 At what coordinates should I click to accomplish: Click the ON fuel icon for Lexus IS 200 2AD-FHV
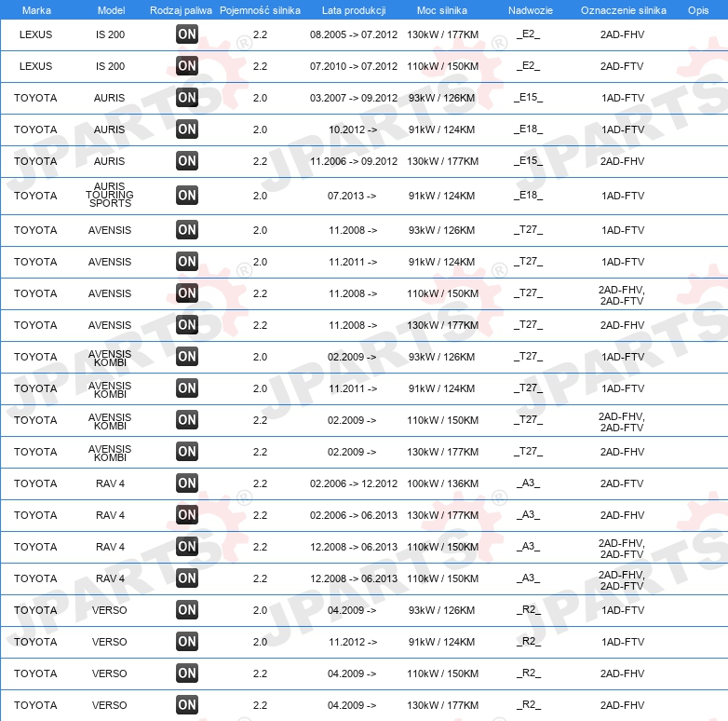pos(187,34)
